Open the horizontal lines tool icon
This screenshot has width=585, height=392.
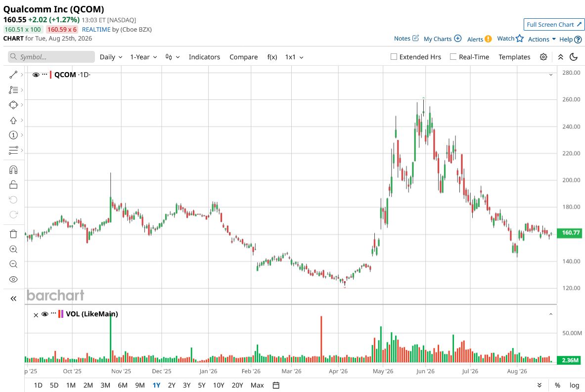click(x=13, y=150)
